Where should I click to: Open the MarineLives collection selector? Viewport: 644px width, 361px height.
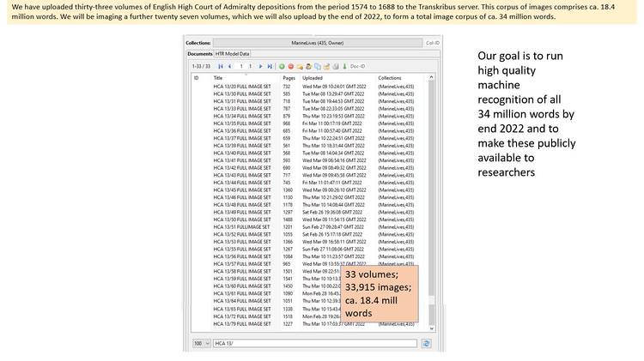point(316,41)
